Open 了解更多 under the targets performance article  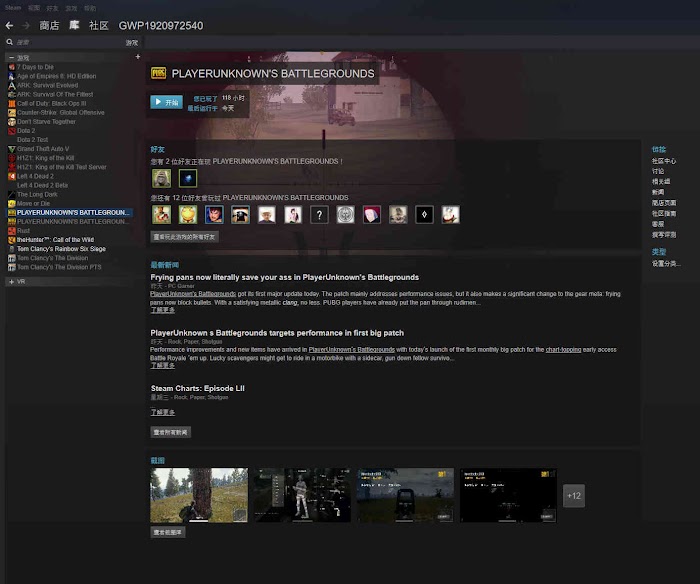click(x=162, y=365)
